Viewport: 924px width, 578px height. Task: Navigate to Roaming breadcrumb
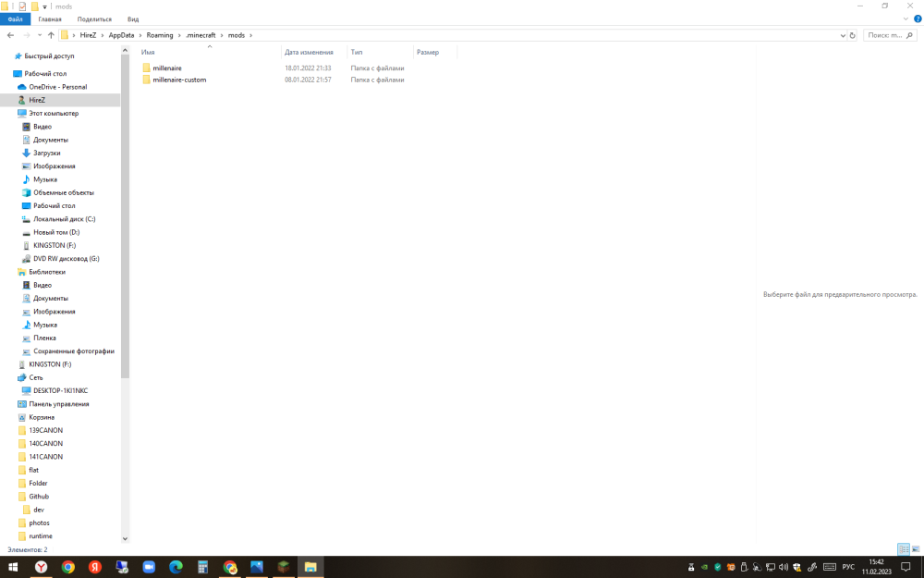pyautogui.click(x=160, y=35)
